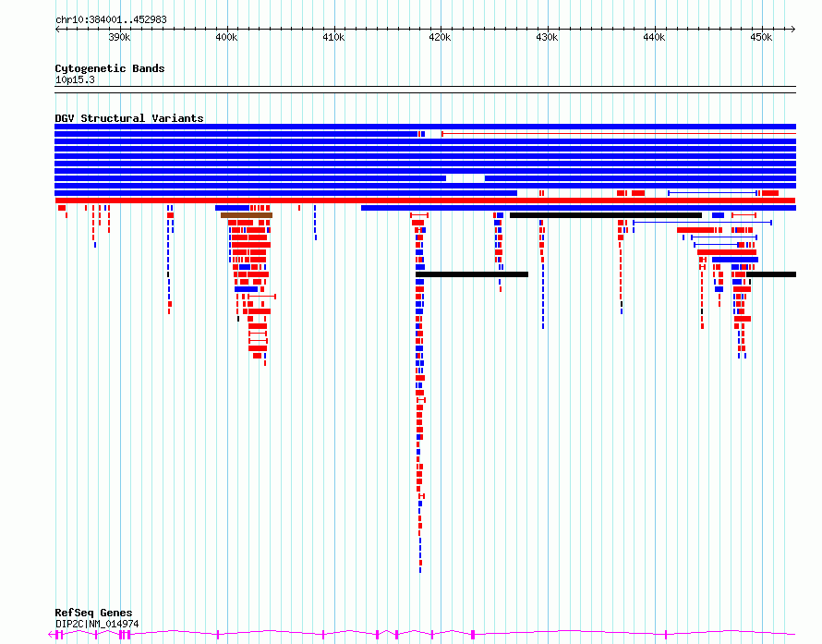The height and width of the screenshot is (644, 822).
Task: Click the left ruler arrowhead
Action: point(57,30)
